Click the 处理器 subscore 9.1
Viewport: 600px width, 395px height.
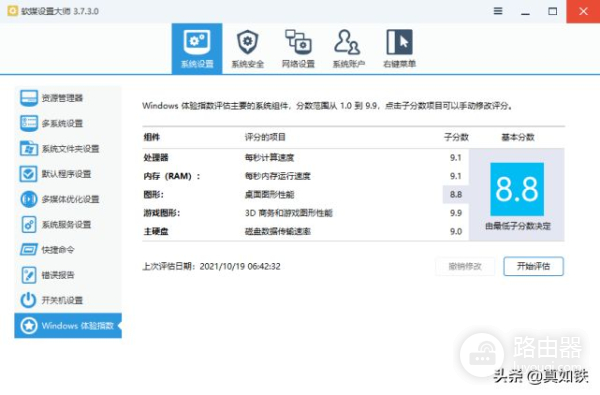click(455, 158)
